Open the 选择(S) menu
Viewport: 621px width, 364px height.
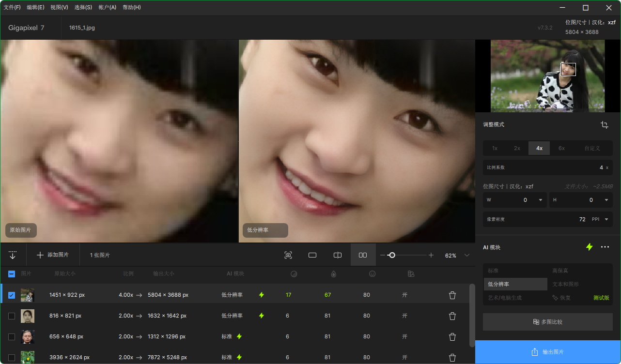(x=83, y=7)
